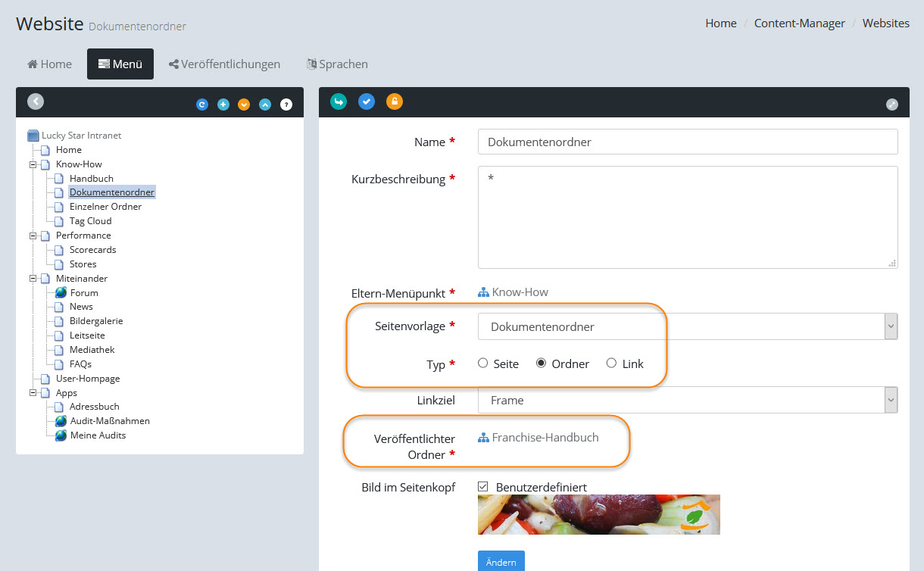924x571 pixels.
Task: Collapse the Know-How tree node
Action: coord(33,164)
